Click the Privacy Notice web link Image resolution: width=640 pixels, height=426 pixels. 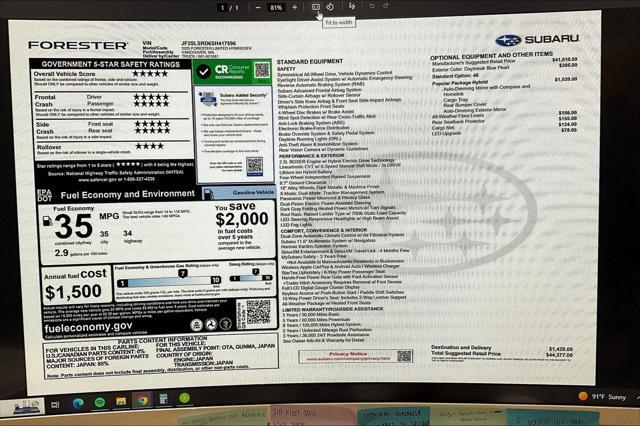pos(348,359)
